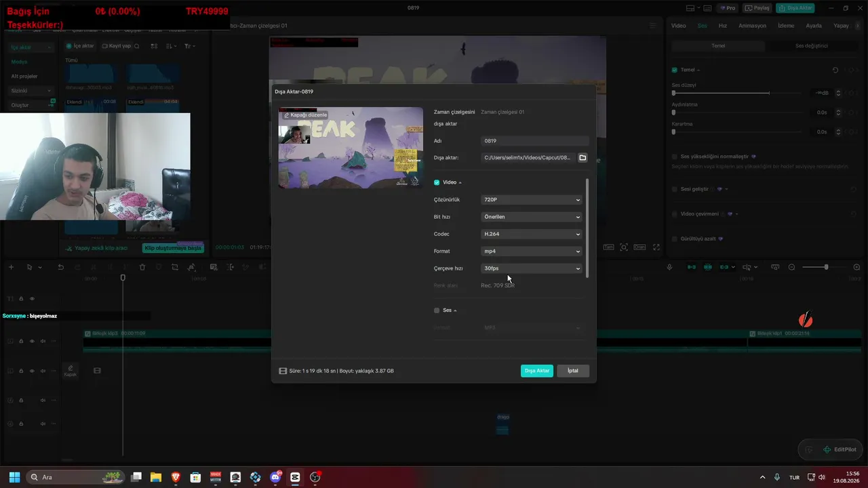Click the Ses düzeyi dB stepper

point(838,93)
